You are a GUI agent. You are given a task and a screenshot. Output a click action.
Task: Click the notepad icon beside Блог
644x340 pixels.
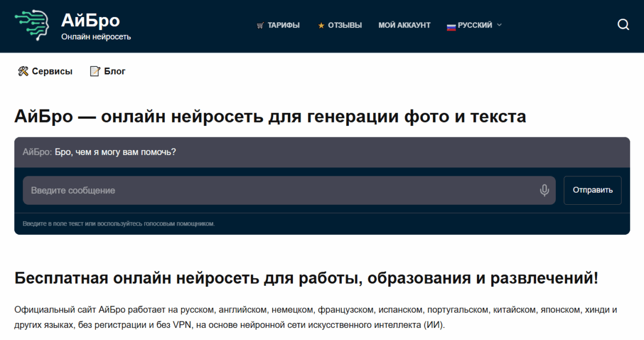tap(95, 71)
